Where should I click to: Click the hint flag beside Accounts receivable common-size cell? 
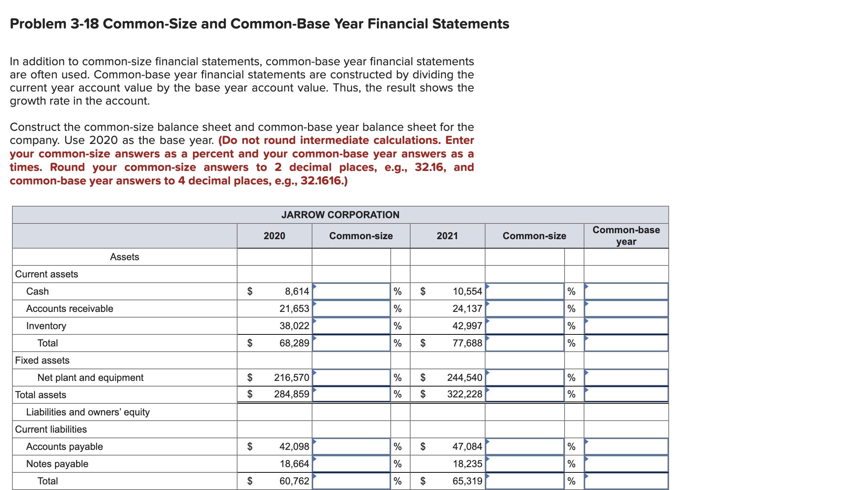tap(315, 304)
